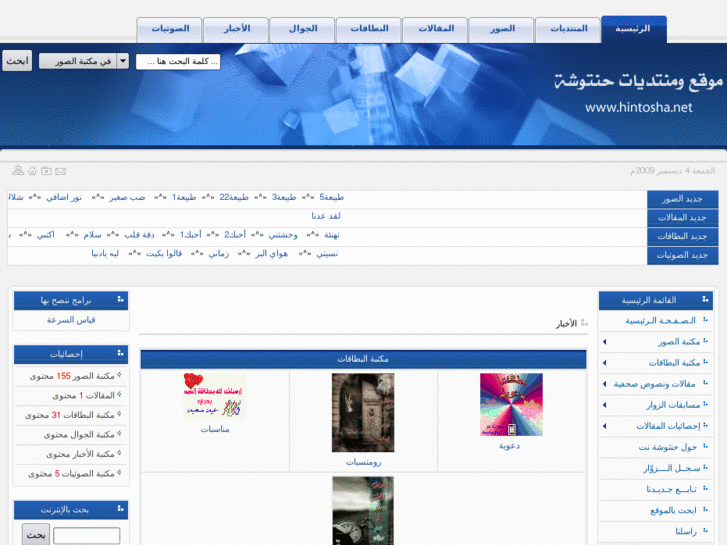Open the sitemap icon
The height and width of the screenshot is (545, 727).
(x=18, y=171)
